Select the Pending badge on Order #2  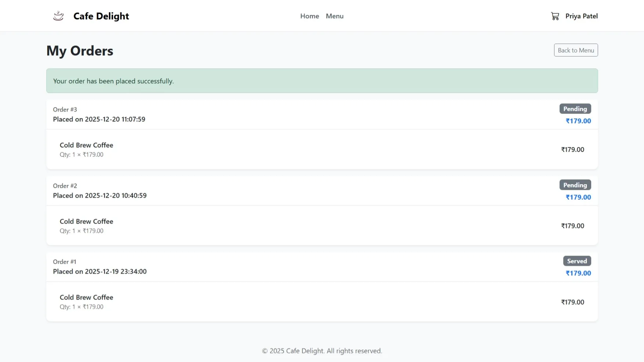(x=575, y=185)
